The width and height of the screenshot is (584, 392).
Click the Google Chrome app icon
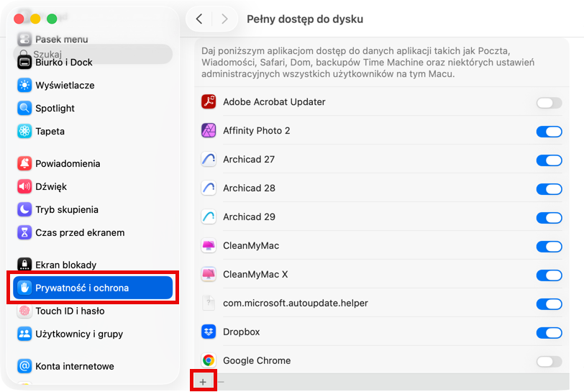(x=209, y=361)
